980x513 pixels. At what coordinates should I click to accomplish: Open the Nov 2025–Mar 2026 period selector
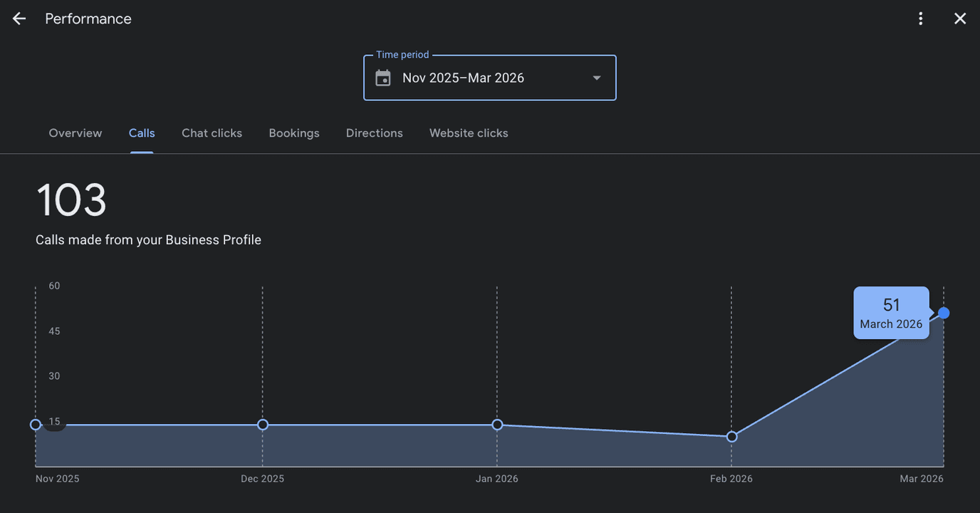tap(490, 78)
